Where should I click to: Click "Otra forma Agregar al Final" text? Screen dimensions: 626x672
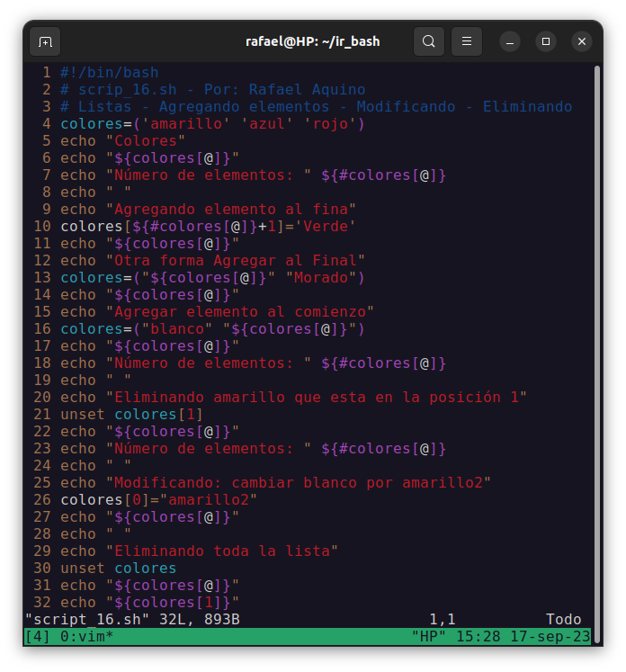(x=236, y=261)
